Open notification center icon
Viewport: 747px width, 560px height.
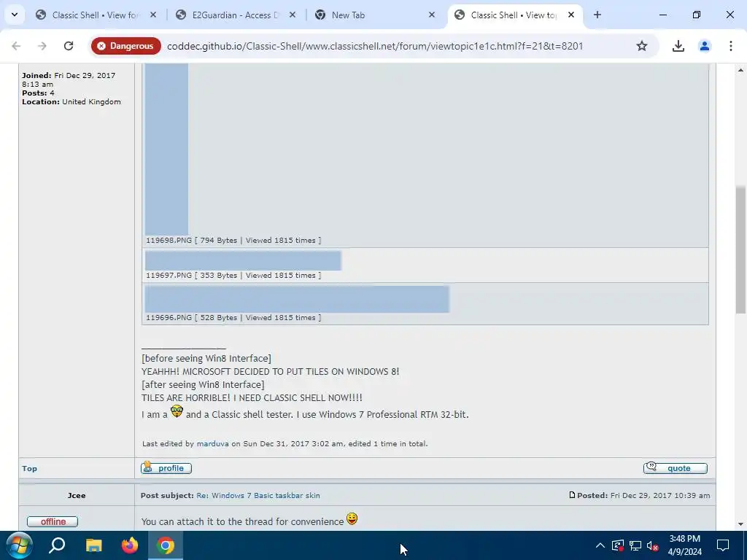(723, 545)
